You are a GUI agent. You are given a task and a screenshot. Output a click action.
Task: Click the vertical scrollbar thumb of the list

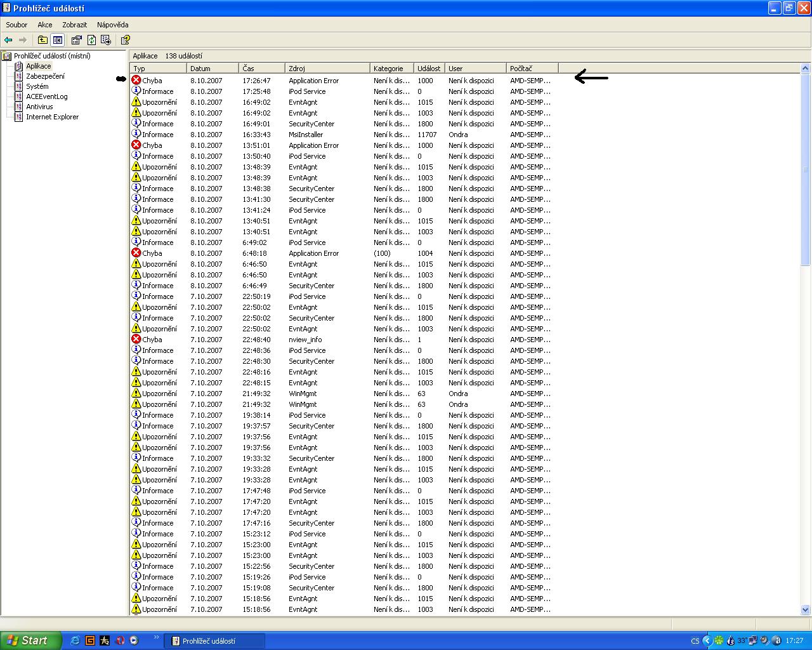[x=806, y=169]
